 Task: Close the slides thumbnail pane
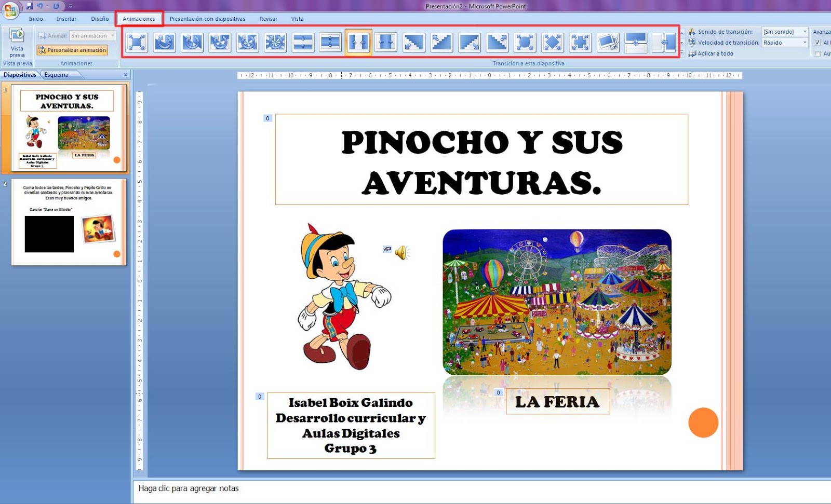click(x=125, y=75)
